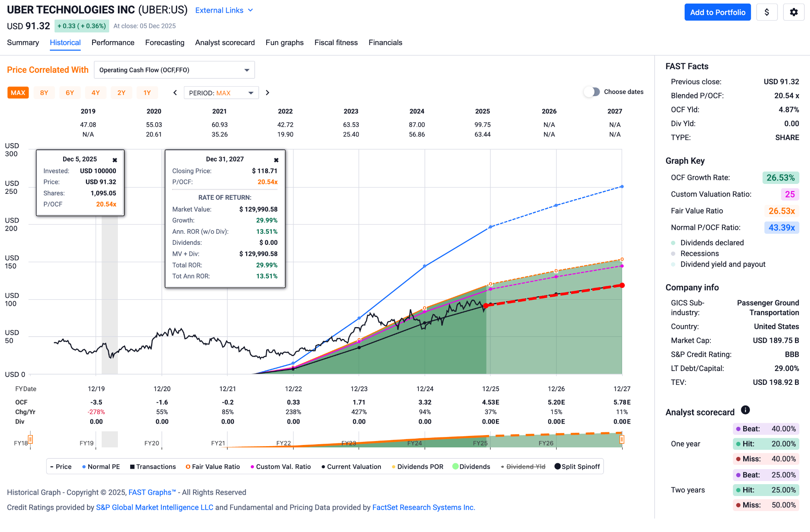Close the Dec 5, 2025 tooltip
Screen dimensions: 810x532
(115, 160)
